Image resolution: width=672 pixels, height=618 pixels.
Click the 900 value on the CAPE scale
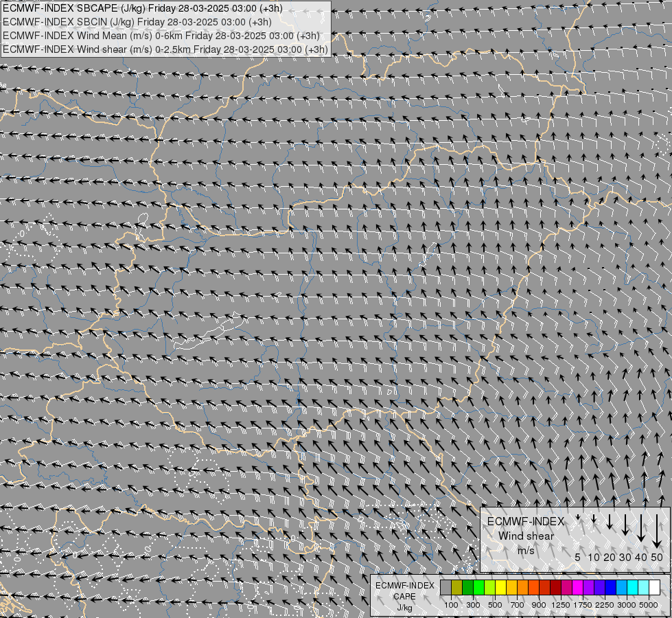(539, 605)
